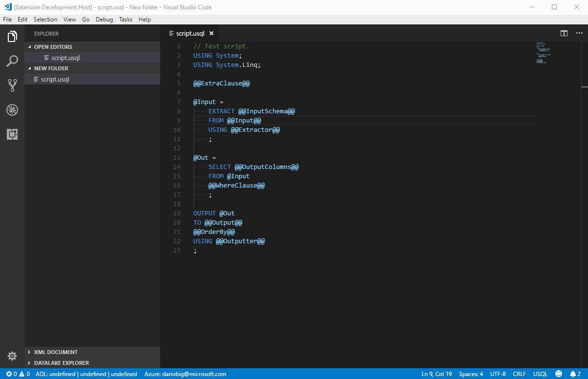Click the Visual Studio Code logo icon
Screen dimensions: 588x379
(8, 7)
